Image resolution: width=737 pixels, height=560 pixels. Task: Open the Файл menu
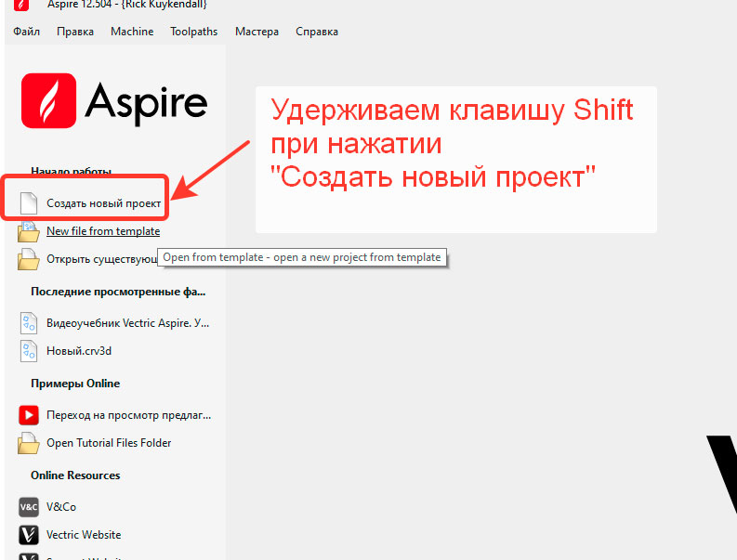(x=26, y=32)
